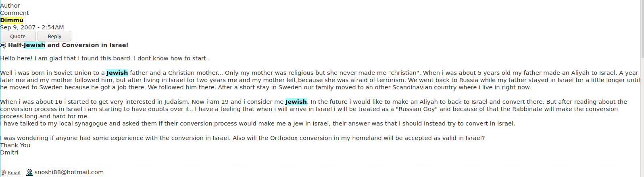644x177 pixels.
Task: Click highlighted word Jewish in the post title
Action: (x=34, y=45)
